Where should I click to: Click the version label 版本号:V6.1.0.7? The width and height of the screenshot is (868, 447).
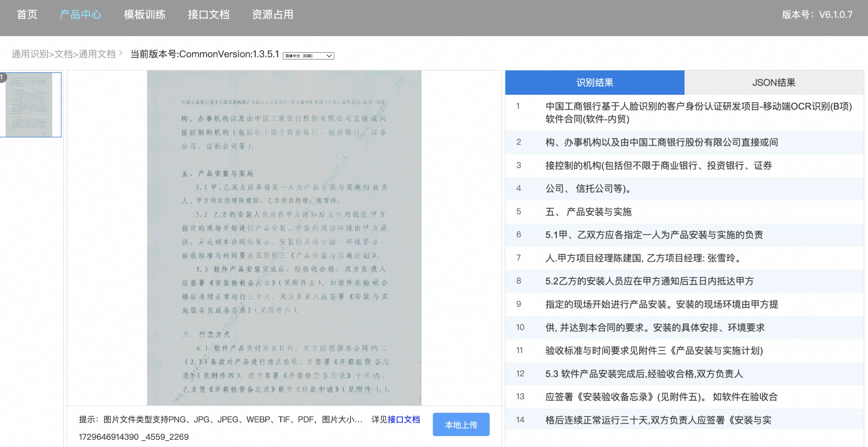tap(817, 14)
